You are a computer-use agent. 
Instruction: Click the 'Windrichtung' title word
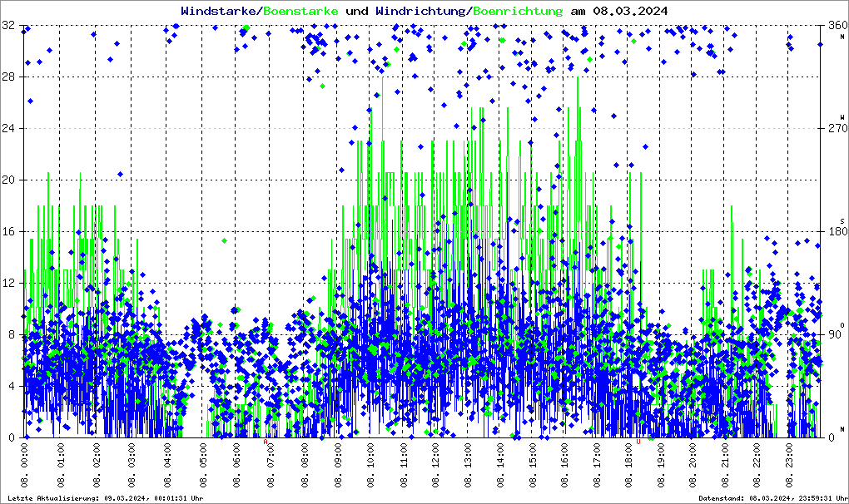(422, 11)
